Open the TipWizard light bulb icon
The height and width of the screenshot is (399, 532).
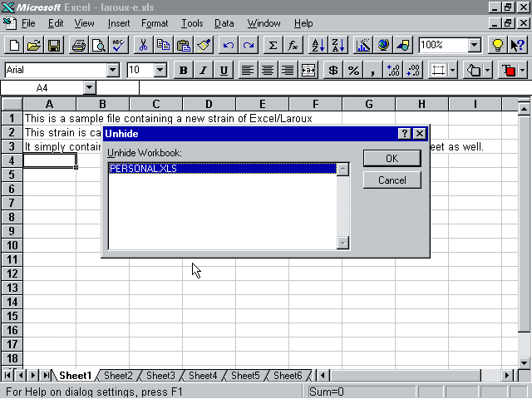497,45
